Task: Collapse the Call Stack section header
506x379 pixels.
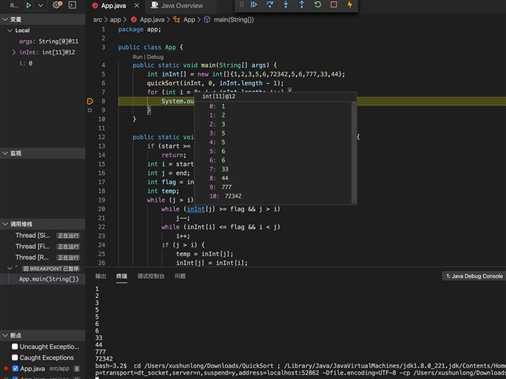Action: point(43,224)
